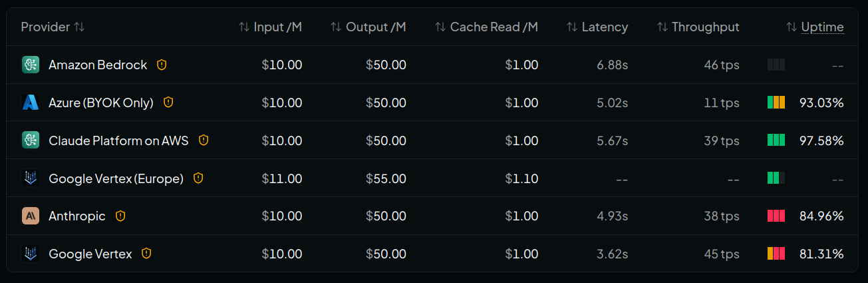Sort by Cache Read /M header
This screenshot has height=283, width=868.
pyautogui.click(x=487, y=27)
